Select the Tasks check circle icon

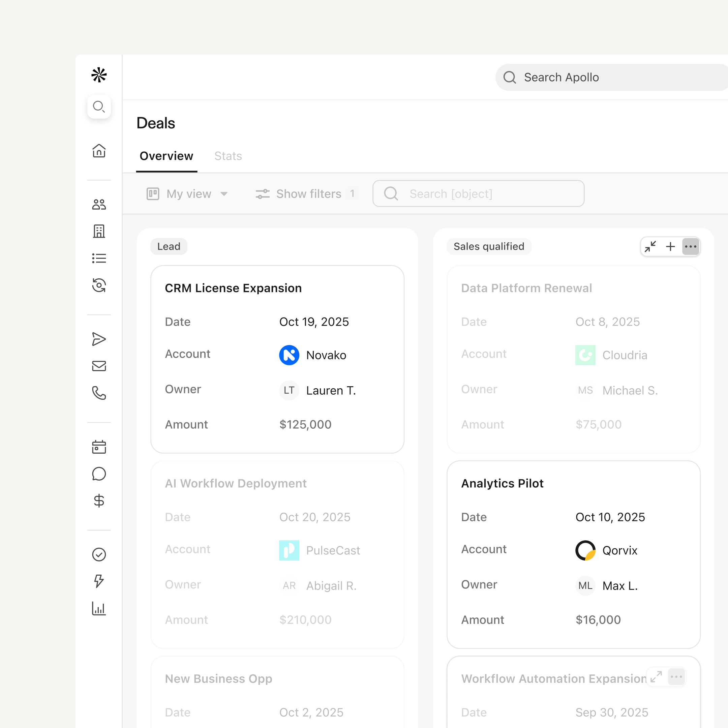(99, 554)
